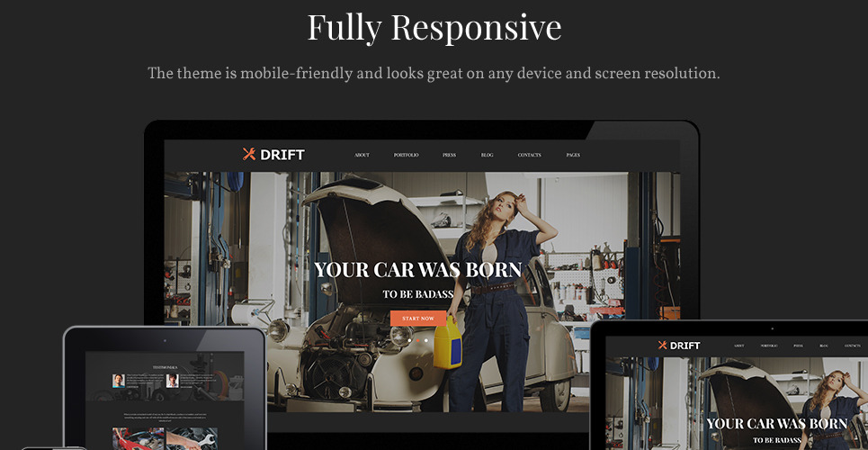Viewport: 868px width, 450px height.
Task: Click the orange wrench logo icon on the desktop mockup
Action: [249, 154]
